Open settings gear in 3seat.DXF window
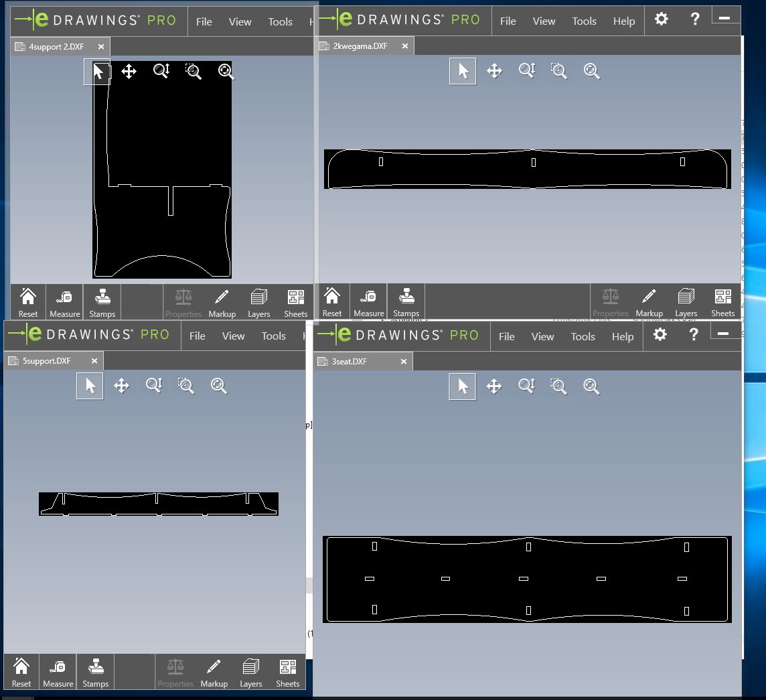The image size is (766, 700). coord(660,334)
